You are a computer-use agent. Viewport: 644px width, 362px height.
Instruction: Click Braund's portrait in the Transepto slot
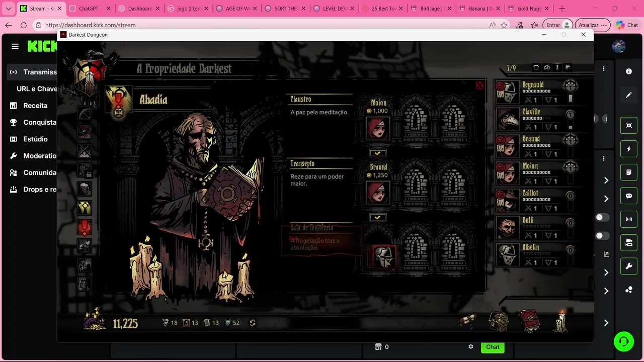point(378,193)
